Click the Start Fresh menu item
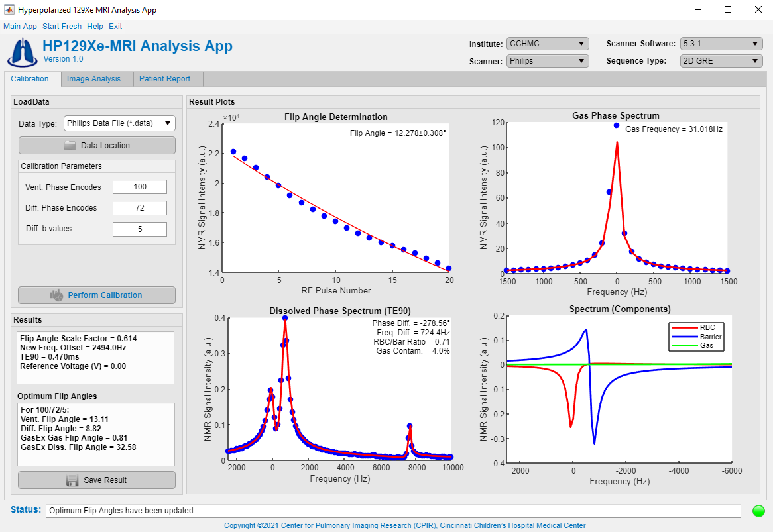This screenshot has height=532, width=773. [x=62, y=27]
